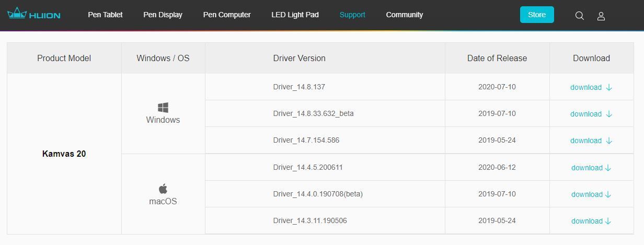The height and width of the screenshot is (245, 644).
Task: Click release date of Driver_14.8.33.632_beta
Action: (x=497, y=113)
